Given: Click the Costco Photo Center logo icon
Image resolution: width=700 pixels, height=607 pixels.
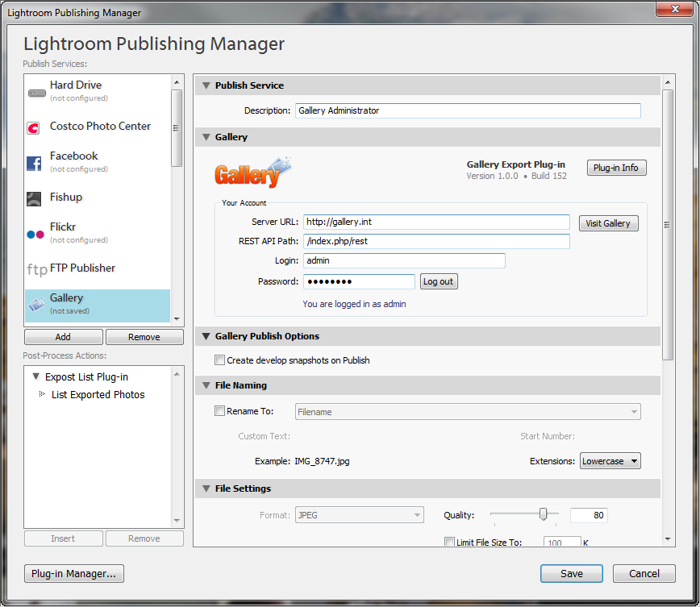Looking at the screenshot, I should click(x=34, y=128).
